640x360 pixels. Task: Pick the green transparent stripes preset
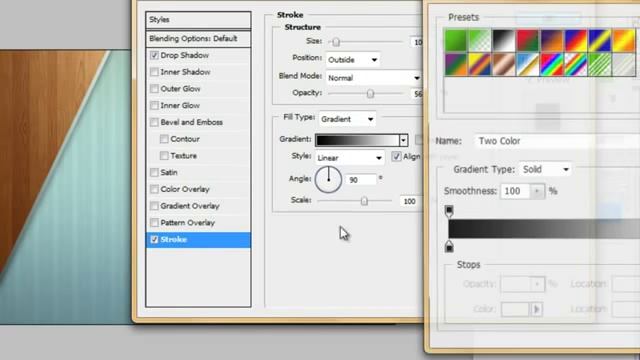(x=600, y=64)
